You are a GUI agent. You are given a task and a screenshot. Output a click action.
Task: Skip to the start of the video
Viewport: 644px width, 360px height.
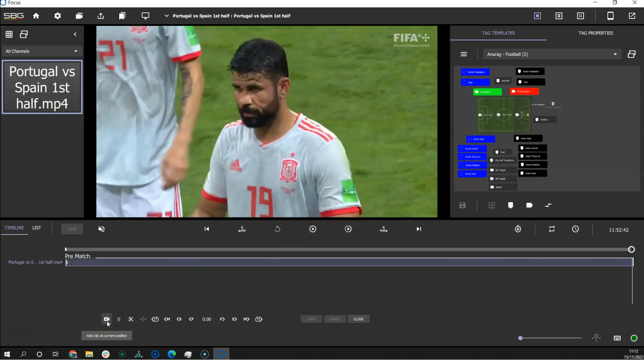click(207, 229)
